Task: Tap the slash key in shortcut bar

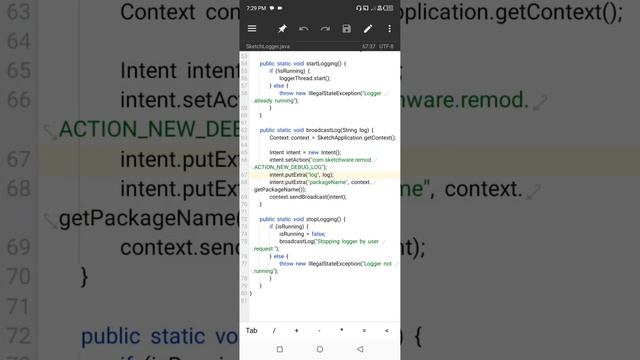Action: click(x=274, y=331)
